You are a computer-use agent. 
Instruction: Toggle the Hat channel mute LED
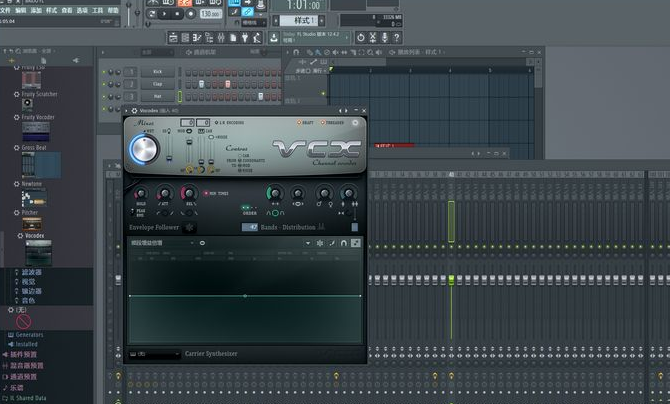tap(104, 97)
